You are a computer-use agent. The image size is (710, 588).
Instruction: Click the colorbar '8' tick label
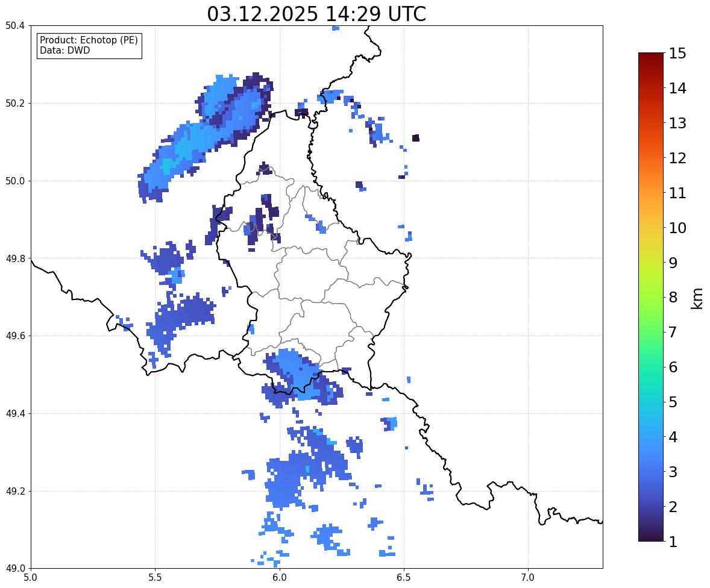point(673,298)
